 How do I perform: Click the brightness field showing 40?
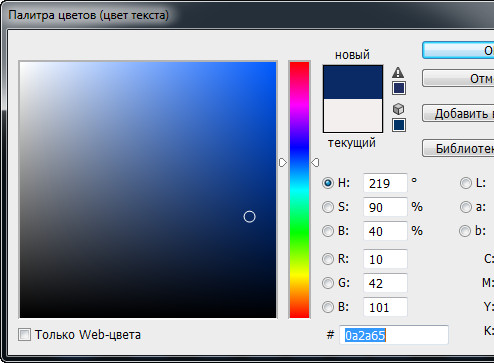coord(385,231)
